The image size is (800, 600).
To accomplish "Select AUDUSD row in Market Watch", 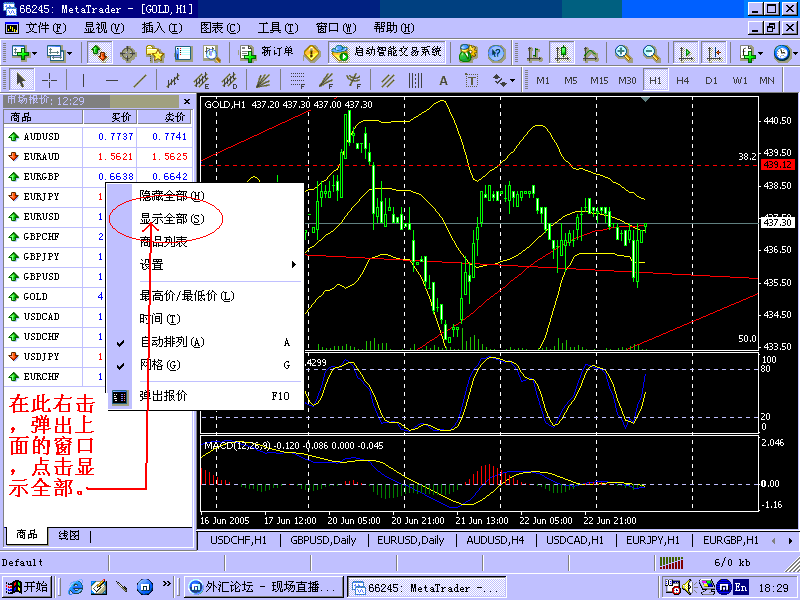I will (99, 137).
